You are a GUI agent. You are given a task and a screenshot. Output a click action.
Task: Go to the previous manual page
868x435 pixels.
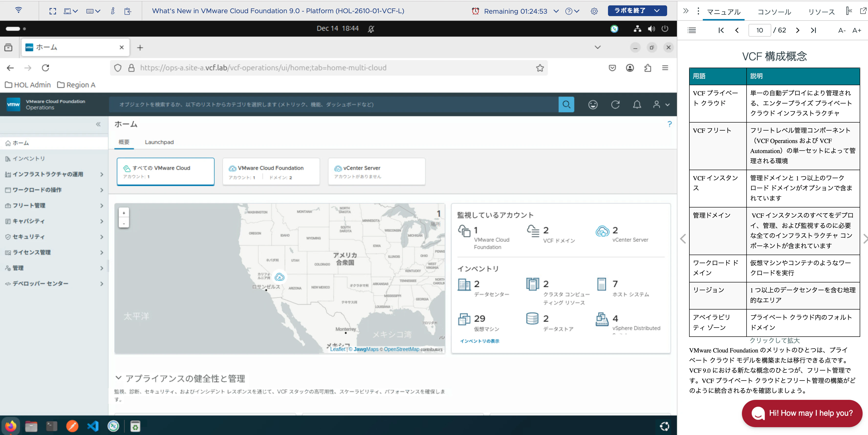737,30
